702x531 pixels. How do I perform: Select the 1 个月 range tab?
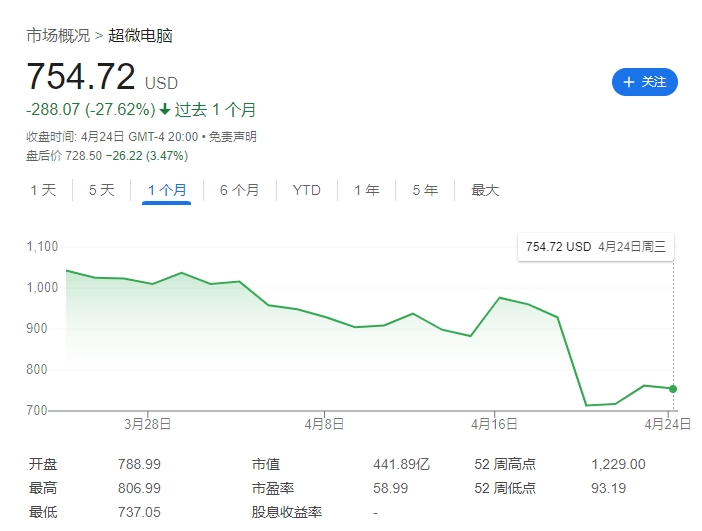(166, 190)
